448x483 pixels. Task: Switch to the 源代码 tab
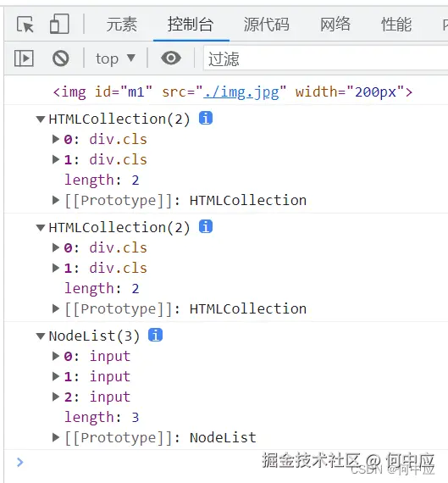pyautogui.click(x=266, y=25)
